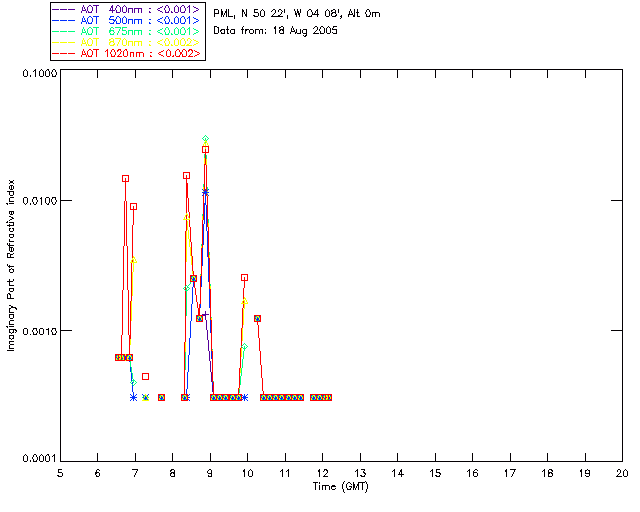This screenshot has height=512, width=640.
Task: Click the x-axis tick label 20
Action: tap(622, 473)
